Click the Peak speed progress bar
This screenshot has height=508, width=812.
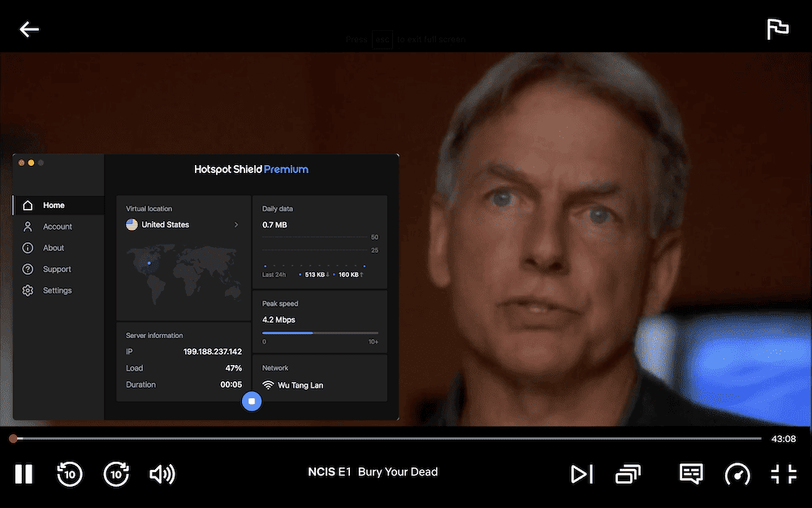320,332
